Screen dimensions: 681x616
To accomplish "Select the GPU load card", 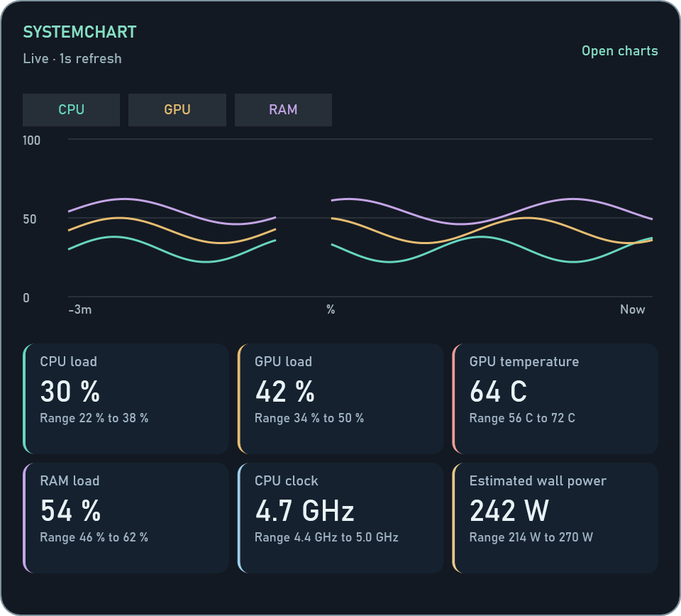I will (x=340, y=399).
